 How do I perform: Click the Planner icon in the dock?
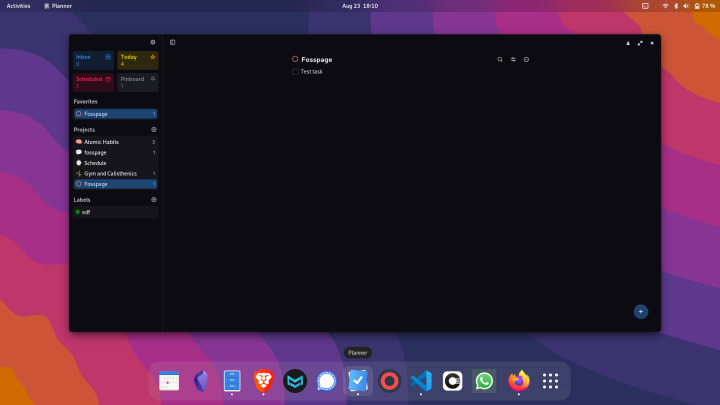(358, 381)
